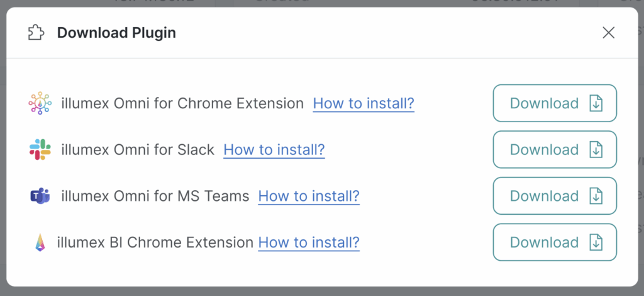Click the download arrow icon in Slack row
644x296 pixels.
click(596, 150)
